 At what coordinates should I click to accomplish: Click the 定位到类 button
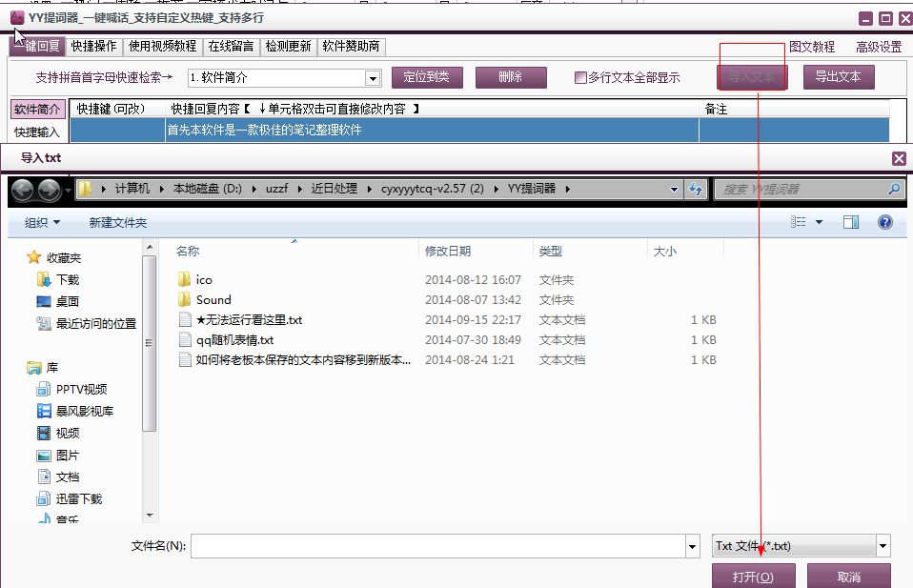pos(427,77)
